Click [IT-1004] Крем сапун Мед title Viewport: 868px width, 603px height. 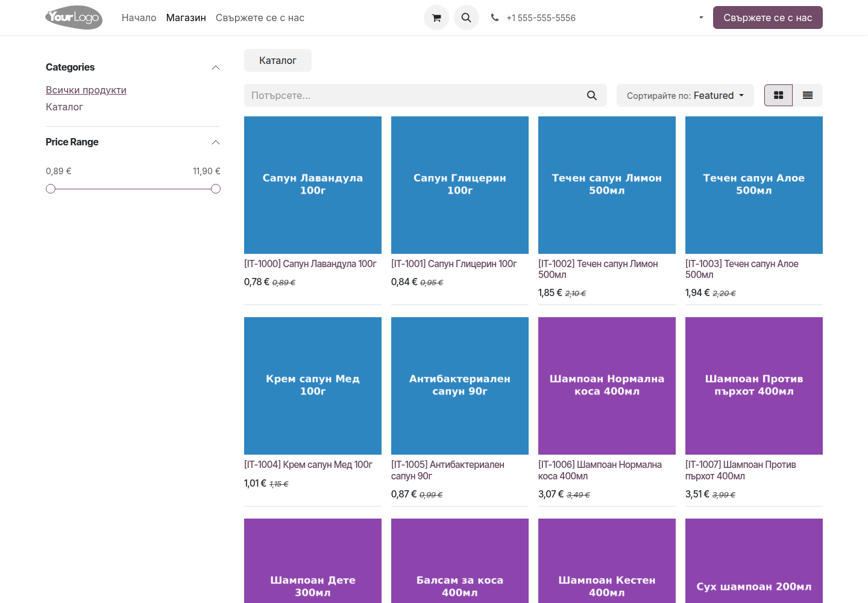pos(308,465)
